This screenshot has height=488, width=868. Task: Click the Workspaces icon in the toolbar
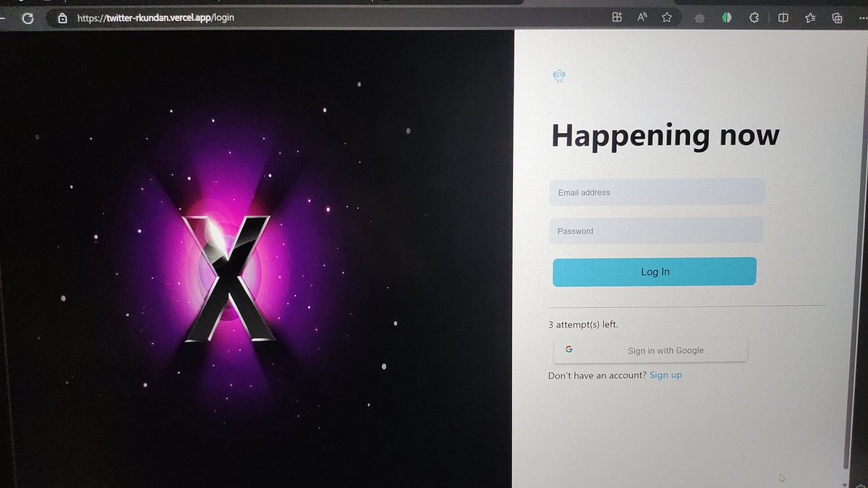[x=616, y=17]
